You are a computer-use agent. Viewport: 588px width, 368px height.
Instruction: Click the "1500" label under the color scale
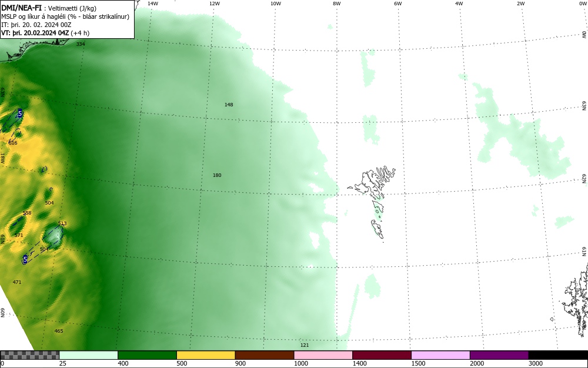pyautogui.click(x=418, y=363)
